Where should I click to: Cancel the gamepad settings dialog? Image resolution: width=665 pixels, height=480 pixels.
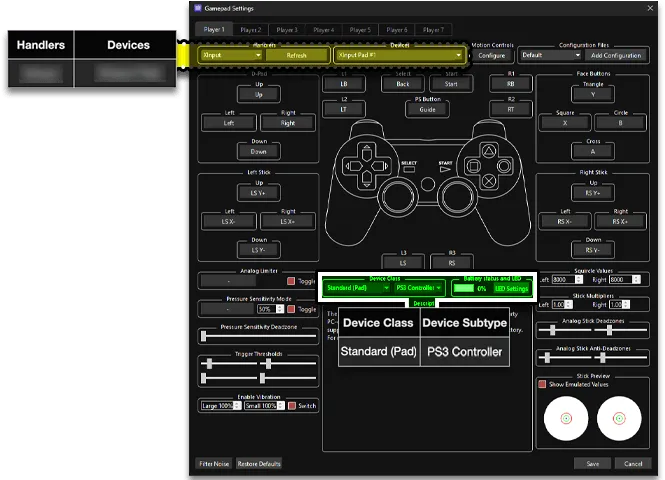coord(633,464)
